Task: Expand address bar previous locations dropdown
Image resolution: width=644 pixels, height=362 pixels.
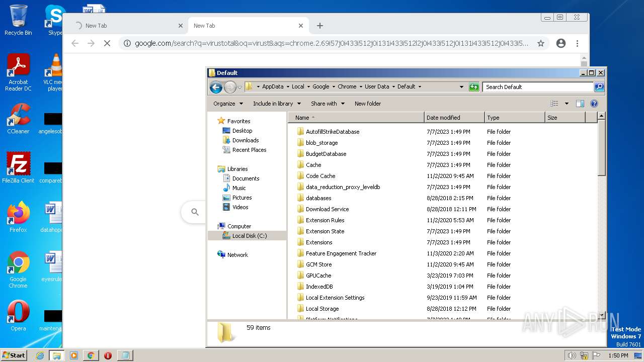Action: 461,87
